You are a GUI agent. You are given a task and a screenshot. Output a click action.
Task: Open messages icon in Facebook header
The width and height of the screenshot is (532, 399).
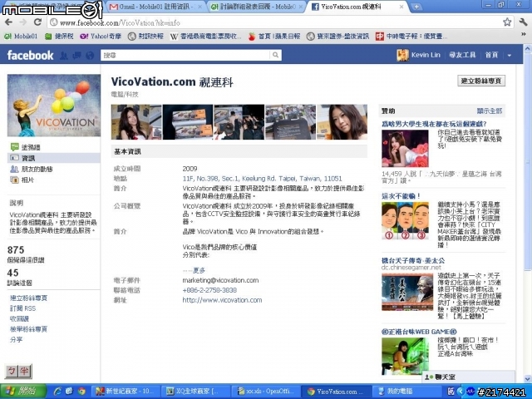(x=76, y=56)
